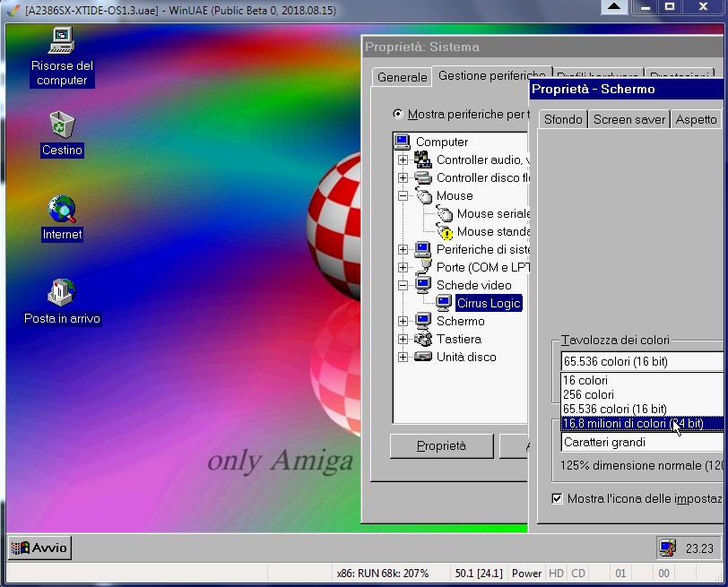This screenshot has width=728, height=587.
Task: Click the display tray icon near the clock
Action: pyautogui.click(x=666, y=548)
